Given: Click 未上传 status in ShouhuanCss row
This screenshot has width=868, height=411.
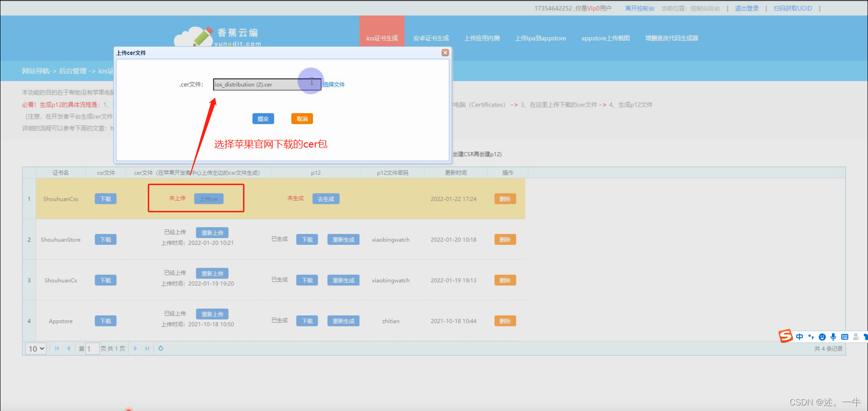Looking at the screenshot, I should (177, 198).
